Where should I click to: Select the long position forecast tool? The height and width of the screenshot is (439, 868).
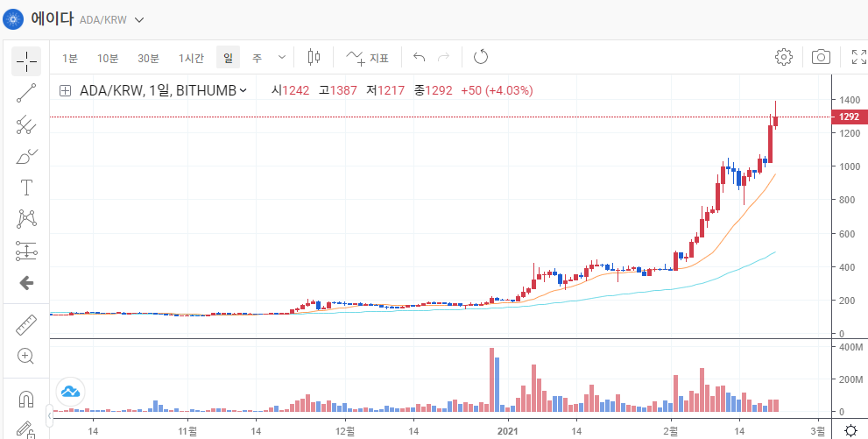click(26, 251)
